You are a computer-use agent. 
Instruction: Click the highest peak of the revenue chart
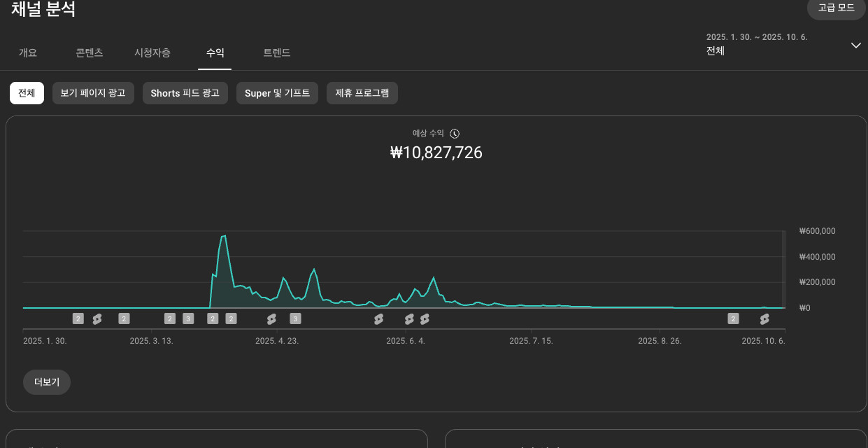tap(224, 236)
